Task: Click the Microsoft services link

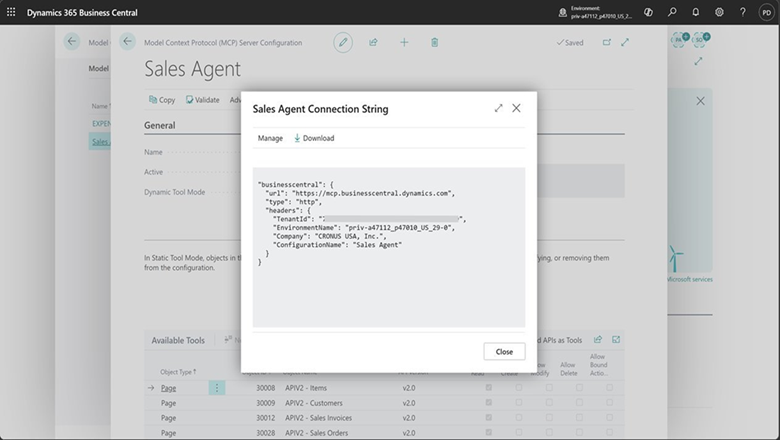Action: [x=690, y=279]
